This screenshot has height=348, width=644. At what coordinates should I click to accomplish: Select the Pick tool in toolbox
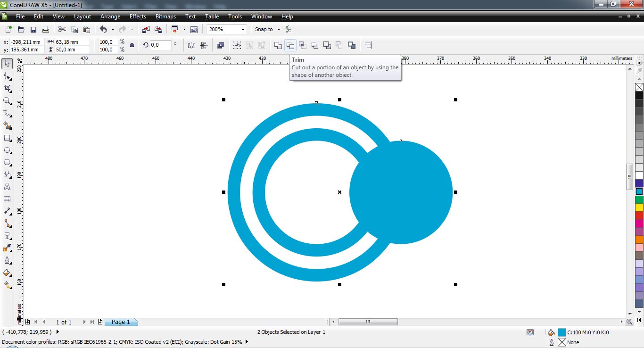tap(7, 64)
